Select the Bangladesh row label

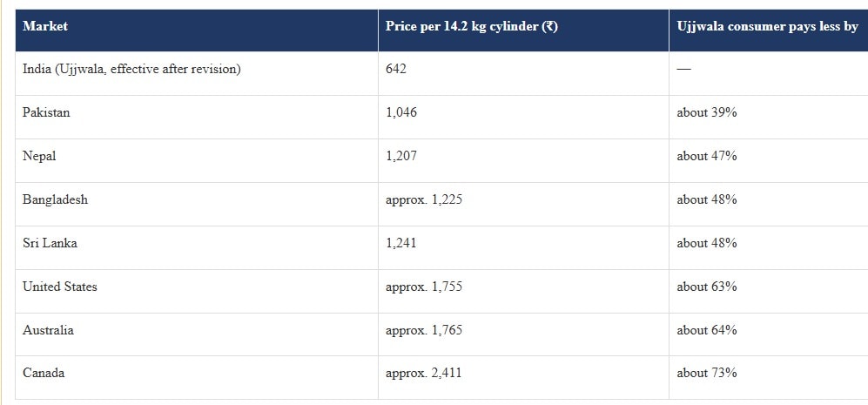[56, 199]
